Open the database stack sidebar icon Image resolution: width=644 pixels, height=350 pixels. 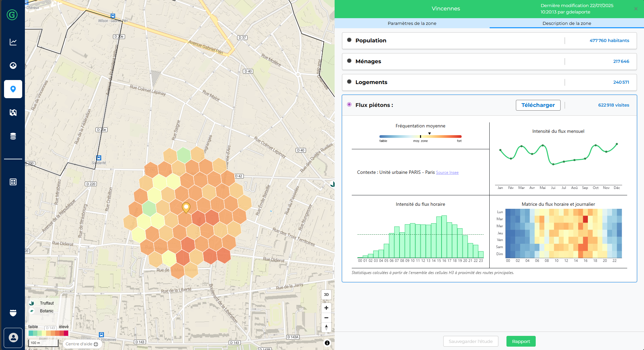pos(13,136)
